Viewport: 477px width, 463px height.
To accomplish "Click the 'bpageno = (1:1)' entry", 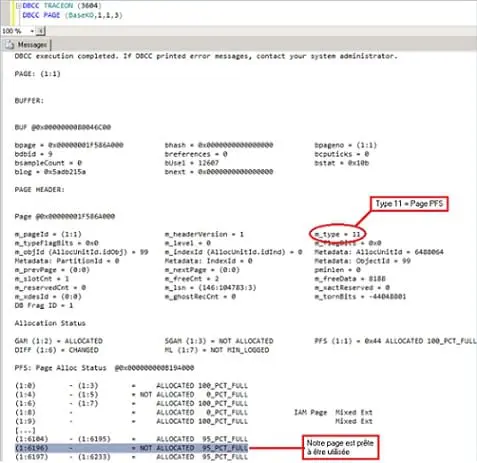I will [x=346, y=145].
